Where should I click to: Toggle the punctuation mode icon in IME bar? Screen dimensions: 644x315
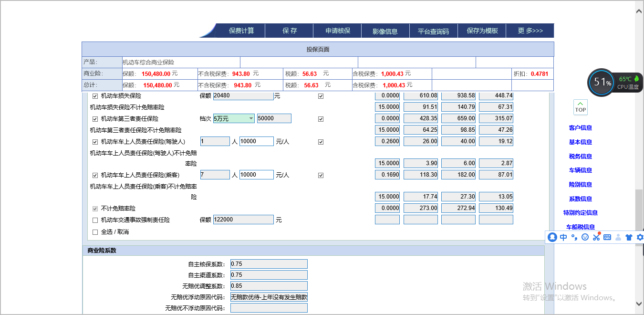click(x=574, y=237)
